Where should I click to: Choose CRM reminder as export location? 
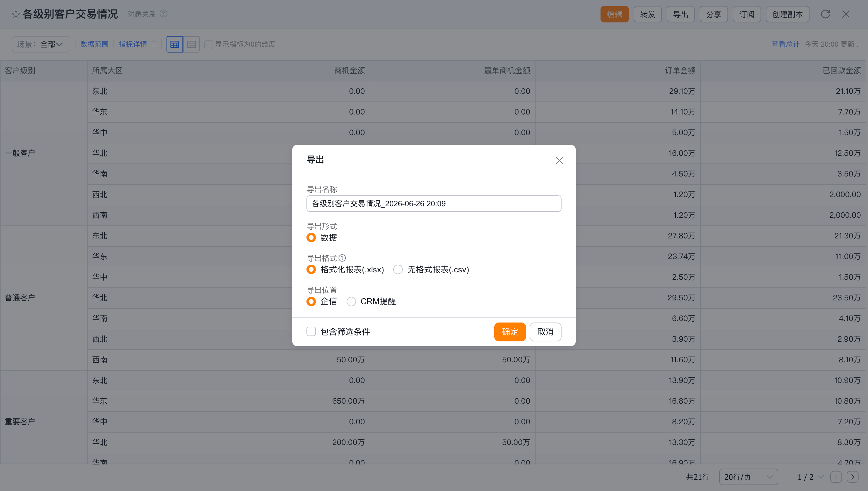[x=351, y=302]
